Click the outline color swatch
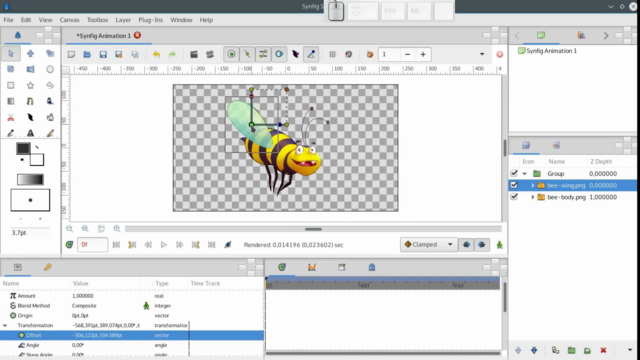This screenshot has height=360, width=640. (23, 148)
